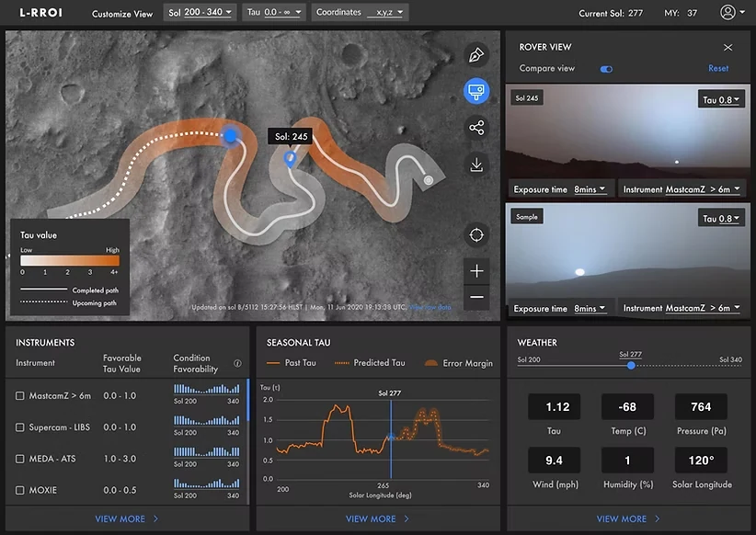This screenshot has width=756, height=535.
Task: Click Reset in the Rover View panel
Action: tap(718, 68)
